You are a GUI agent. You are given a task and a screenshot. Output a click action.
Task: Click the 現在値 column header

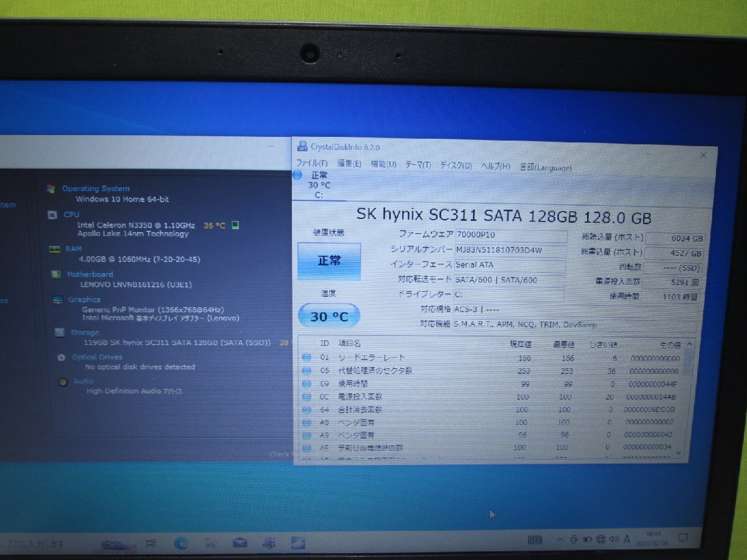tap(519, 343)
